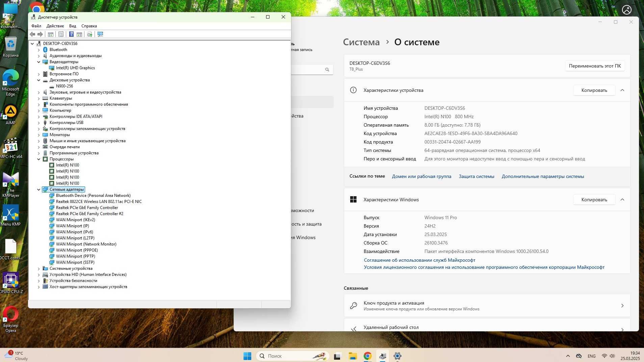This screenshot has height=362, width=644.
Task: Open the AIMP desktop shortcut
Action: 10,115
